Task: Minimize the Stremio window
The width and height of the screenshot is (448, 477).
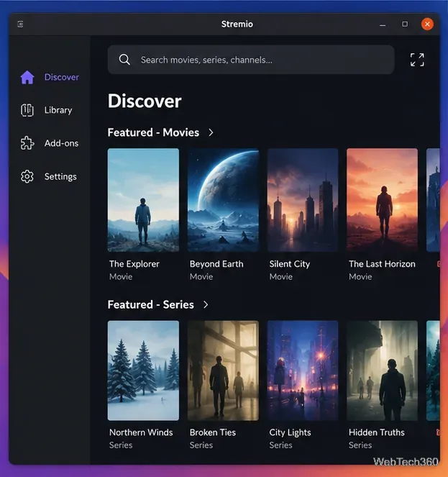Action: (383, 24)
